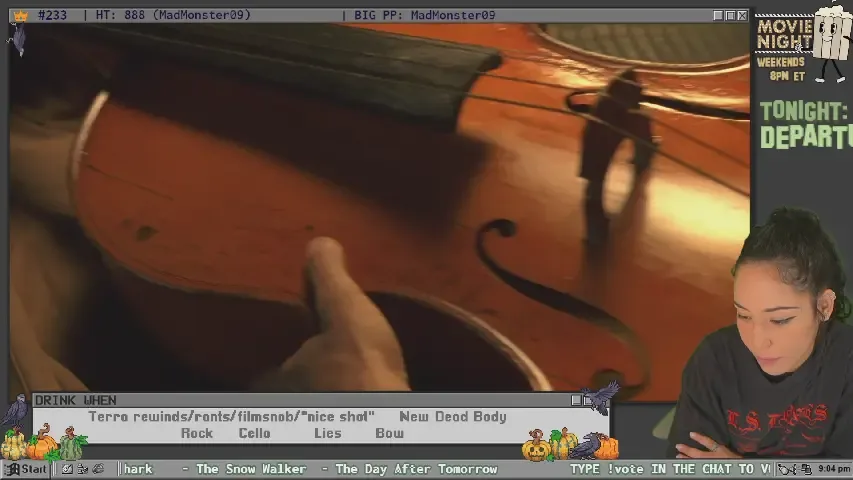Click the first quick launch icon after Start
This screenshot has height=480, width=853.
66,469
